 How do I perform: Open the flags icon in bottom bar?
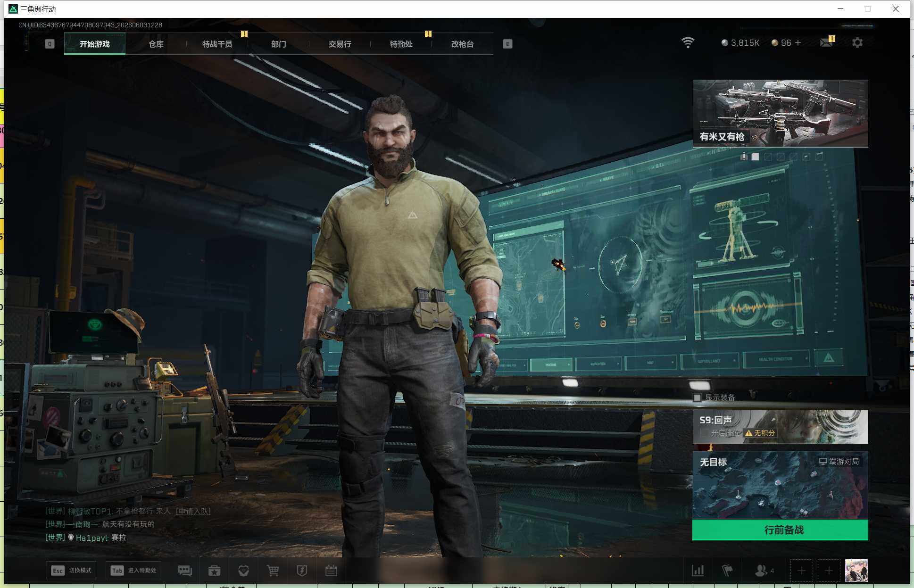(x=727, y=571)
